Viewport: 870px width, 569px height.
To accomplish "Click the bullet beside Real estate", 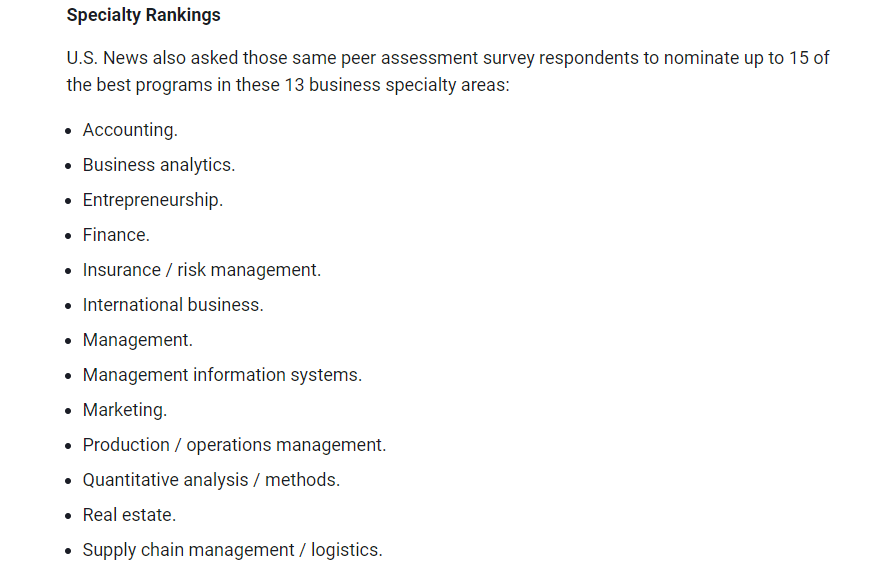I will [x=68, y=516].
